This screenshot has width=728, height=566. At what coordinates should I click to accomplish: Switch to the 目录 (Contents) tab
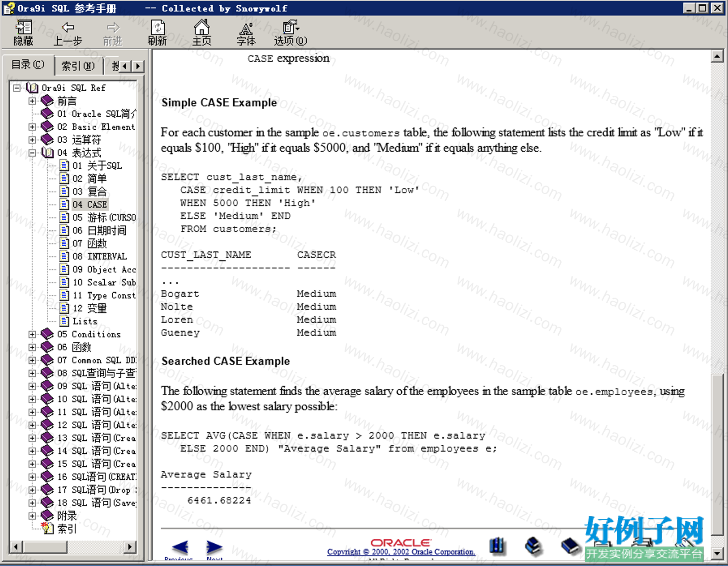28,65
